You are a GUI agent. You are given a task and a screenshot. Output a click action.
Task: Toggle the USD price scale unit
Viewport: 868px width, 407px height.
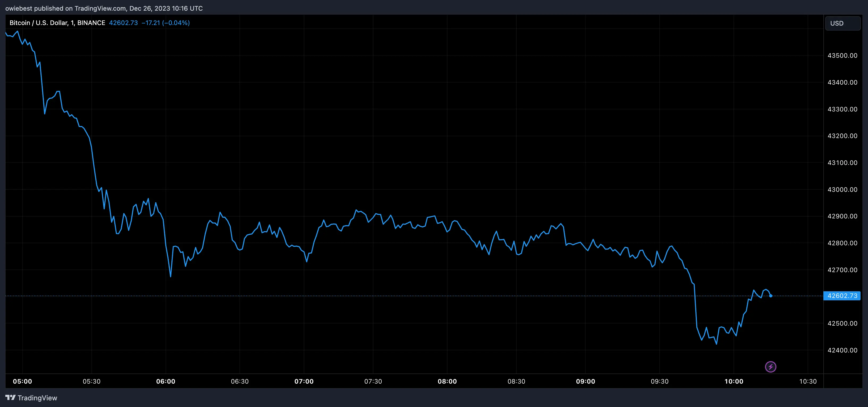tap(843, 23)
